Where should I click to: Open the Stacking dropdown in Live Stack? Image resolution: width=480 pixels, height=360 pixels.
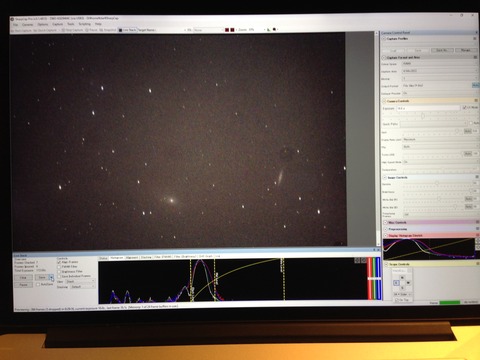click(83, 287)
